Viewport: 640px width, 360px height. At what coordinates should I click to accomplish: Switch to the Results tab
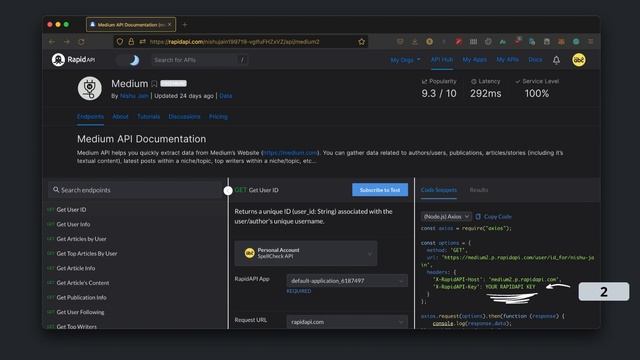tap(478, 190)
